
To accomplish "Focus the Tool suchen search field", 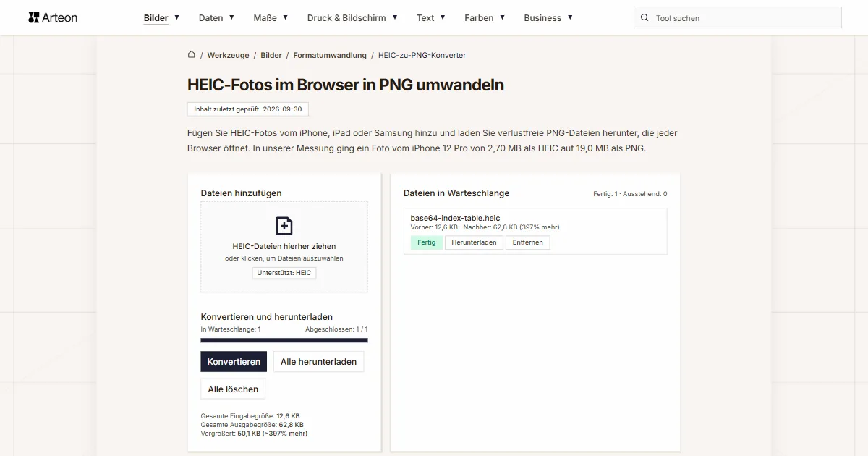I will (x=738, y=18).
